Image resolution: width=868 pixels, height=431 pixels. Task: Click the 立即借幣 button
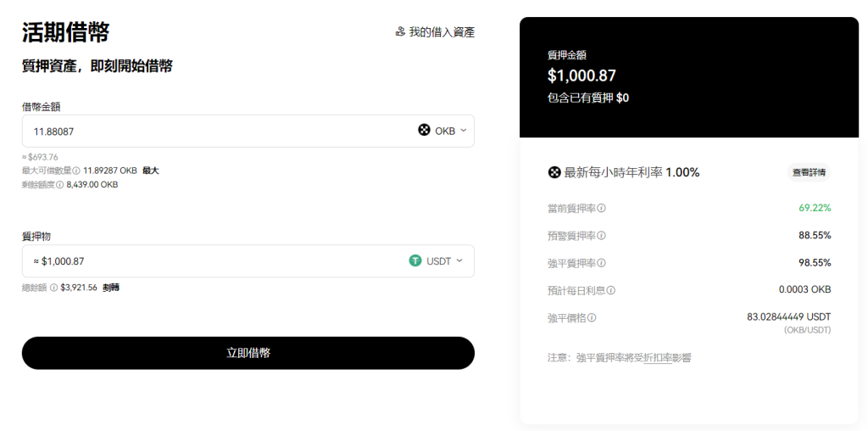[x=248, y=353]
